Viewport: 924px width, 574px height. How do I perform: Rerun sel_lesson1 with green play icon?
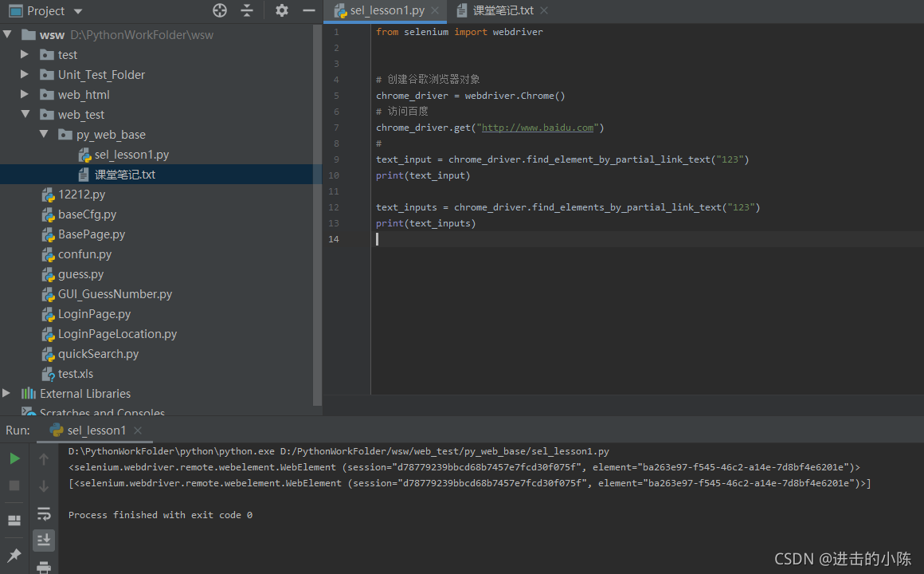pos(14,458)
